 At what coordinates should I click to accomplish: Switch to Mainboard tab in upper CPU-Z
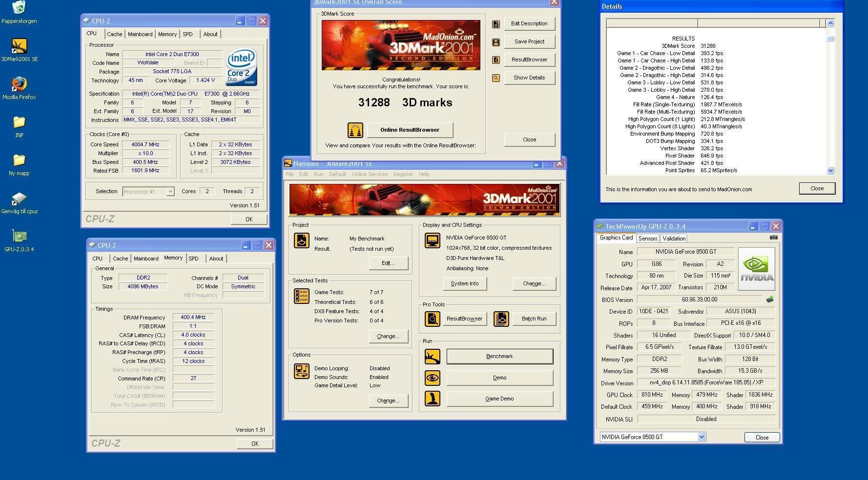(140, 34)
